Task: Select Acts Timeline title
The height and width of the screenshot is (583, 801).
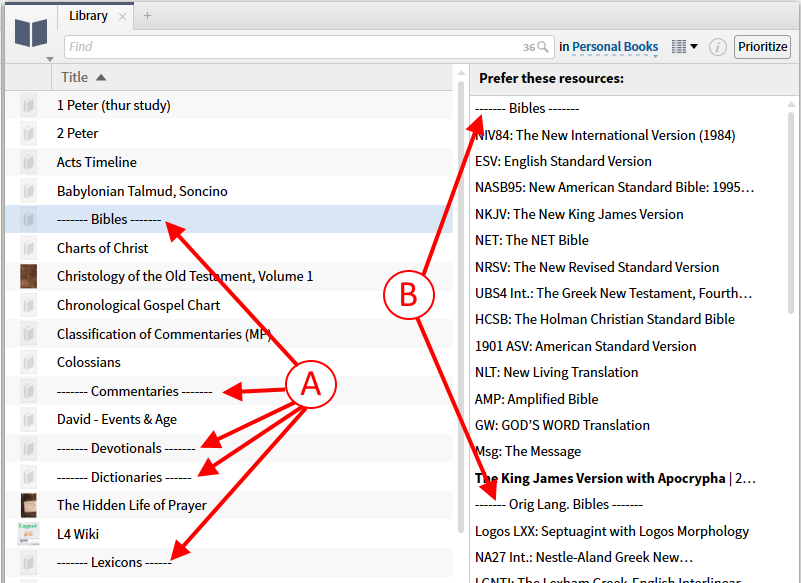Action: pos(97,162)
